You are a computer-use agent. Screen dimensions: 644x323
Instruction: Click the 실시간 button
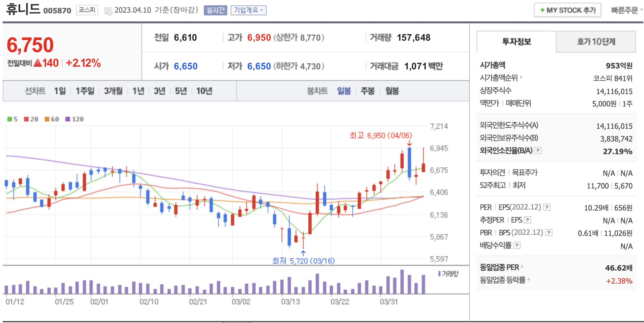tap(215, 10)
